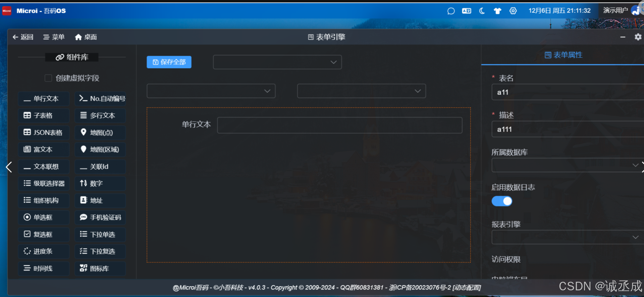Image resolution: width=644 pixels, height=297 pixels.
Task: Add a 地图(区域) component
Action: click(x=100, y=149)
